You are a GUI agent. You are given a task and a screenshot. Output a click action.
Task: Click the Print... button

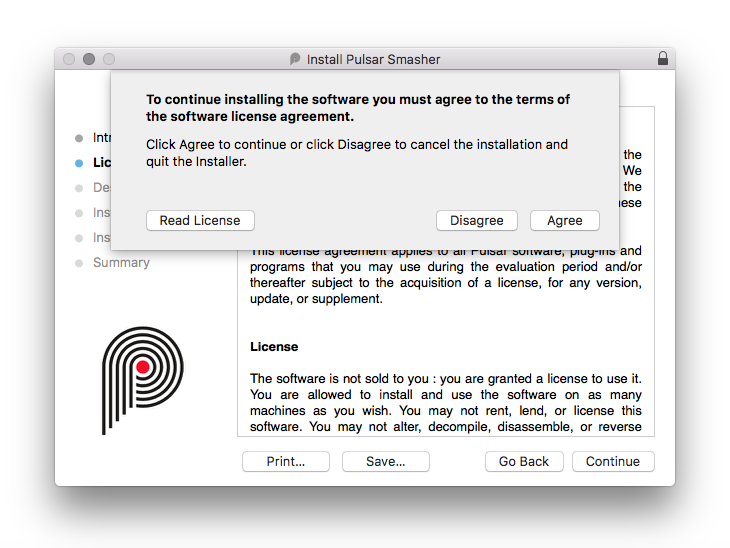(286, 461)
